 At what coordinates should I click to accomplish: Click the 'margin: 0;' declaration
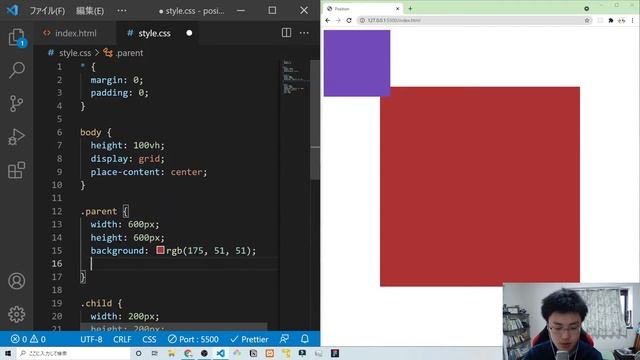117,80
